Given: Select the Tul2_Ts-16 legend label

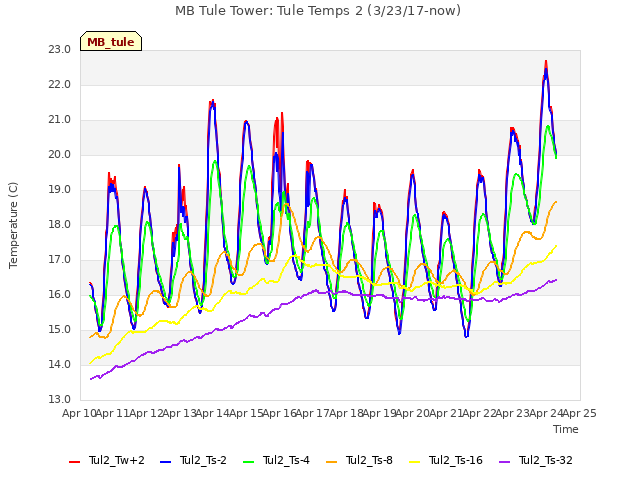Looking at the screenshot, I should tap(456, 460).
